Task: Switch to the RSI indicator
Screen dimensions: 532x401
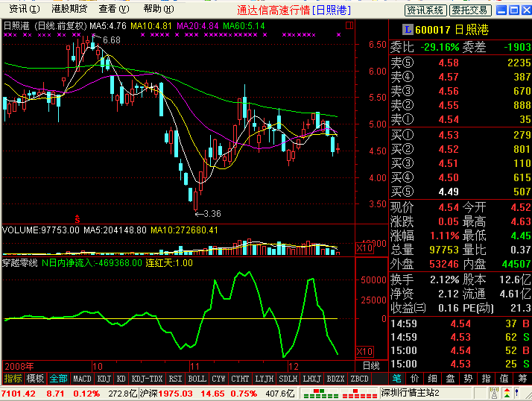Action: [x=175, y=379]
